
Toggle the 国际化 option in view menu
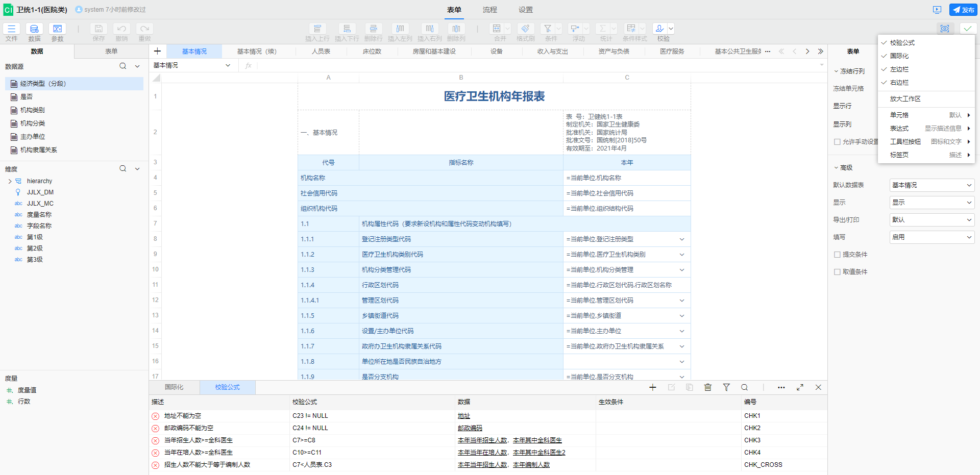[899, 56]
